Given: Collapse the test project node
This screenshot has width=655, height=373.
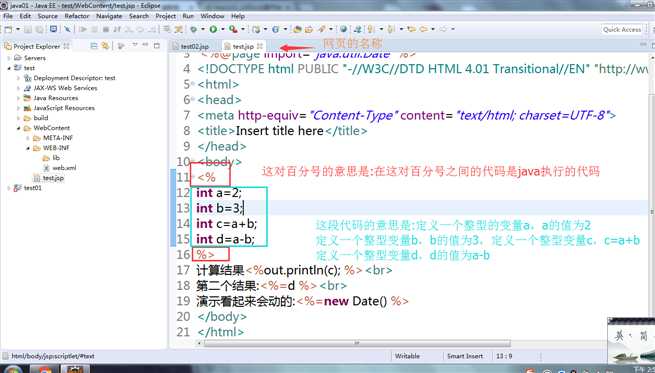Looking at the screenshot, I should point(8,68).
